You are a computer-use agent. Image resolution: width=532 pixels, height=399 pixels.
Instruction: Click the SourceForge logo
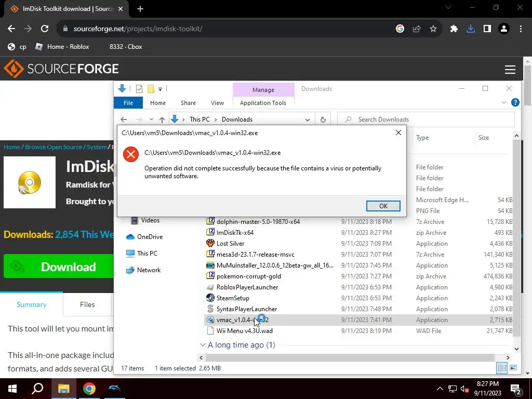click(61, 69)
